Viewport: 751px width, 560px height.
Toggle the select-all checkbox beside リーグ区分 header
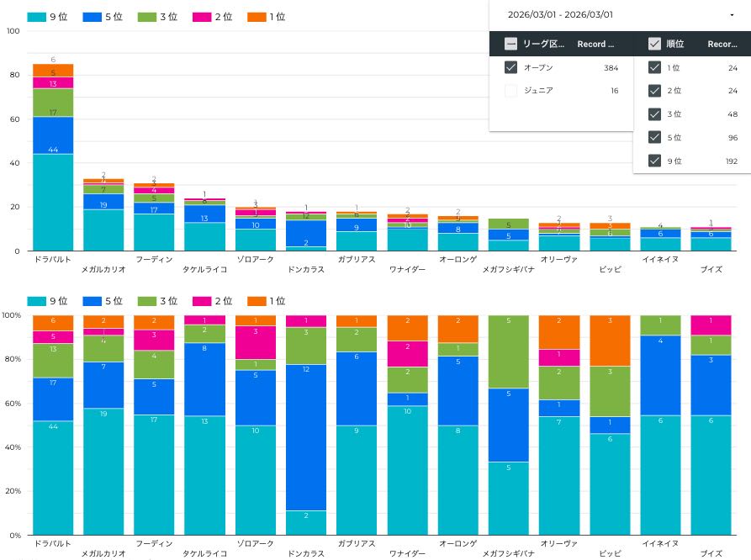pos(510,45)
